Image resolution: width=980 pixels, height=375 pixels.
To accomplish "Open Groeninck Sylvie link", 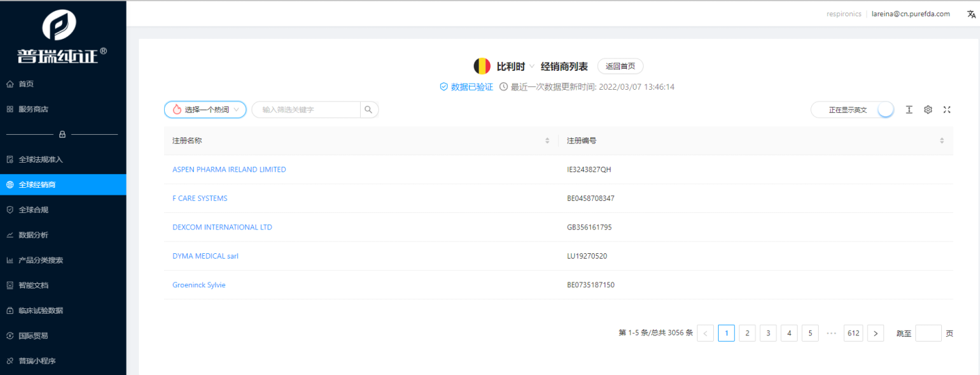I will pyautogui.click(x=199, y=285).
